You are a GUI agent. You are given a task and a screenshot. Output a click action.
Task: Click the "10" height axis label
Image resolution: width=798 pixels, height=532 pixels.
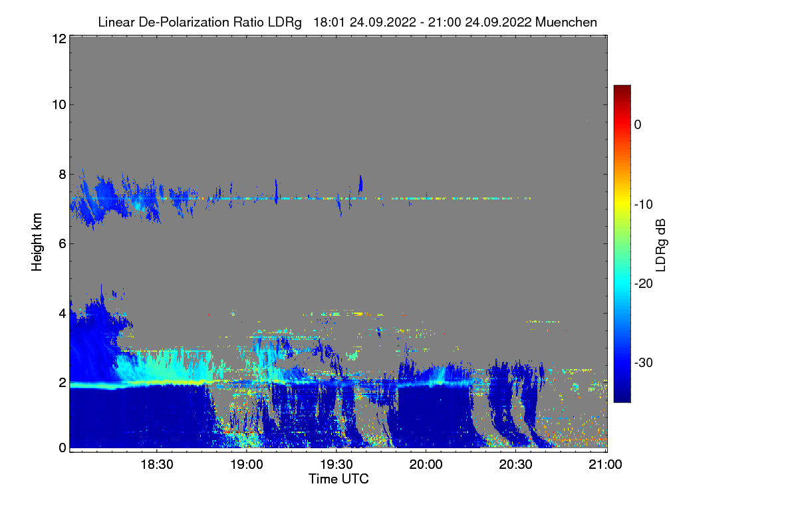click(x=58, y=104)
